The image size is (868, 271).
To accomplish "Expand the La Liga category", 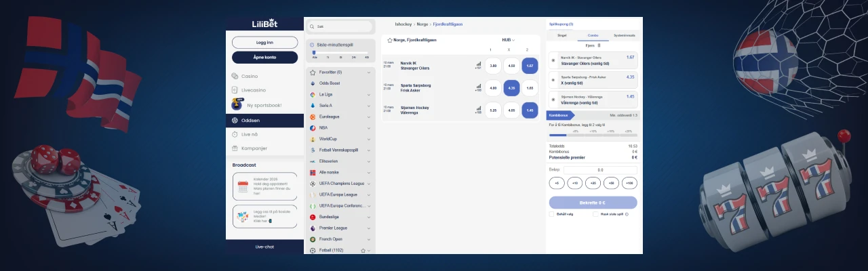I will click(369, 95).
